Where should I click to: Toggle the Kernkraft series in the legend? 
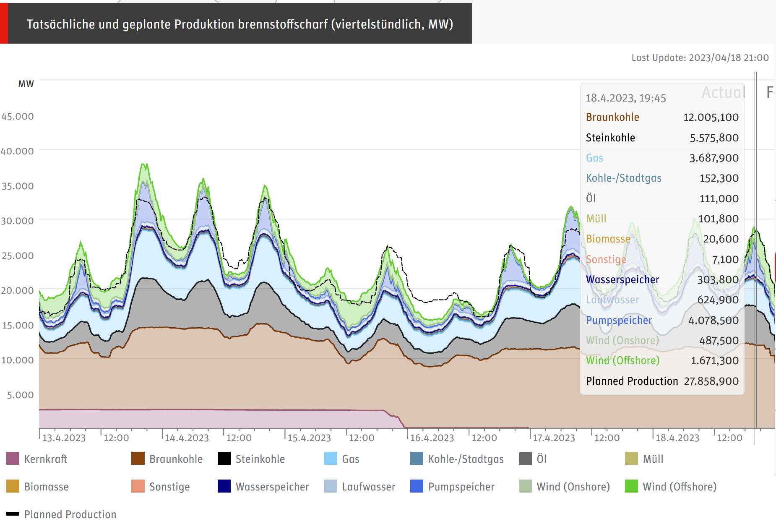pyautogui.click(x=37, y=459)
